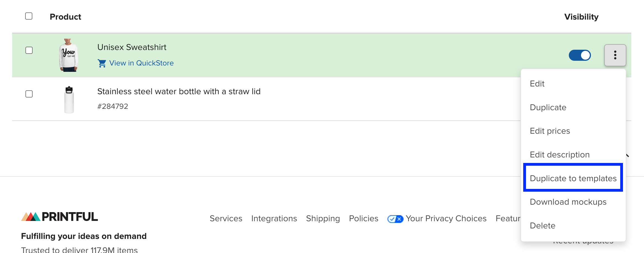
Task: Select the Stainless steel water bottle checkbox
Action: tap(29, 94)
